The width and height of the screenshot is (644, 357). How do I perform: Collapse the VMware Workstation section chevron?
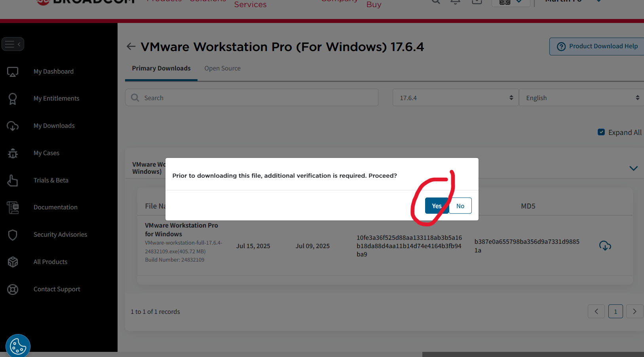click(x=633, y=168)
